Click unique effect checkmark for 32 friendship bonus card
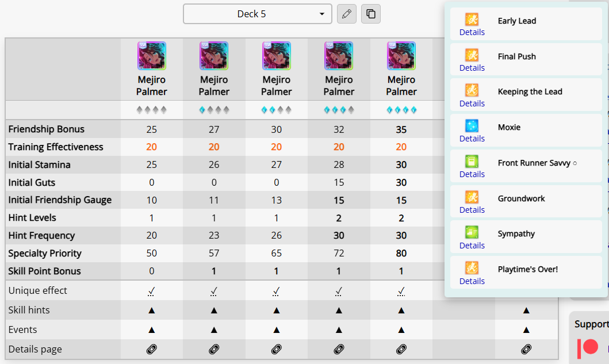The image size is (609, 364). (339, 291)
